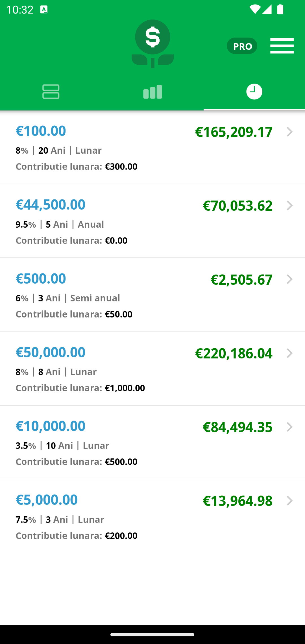Select the €10,000.00 at 3.5% entry
Image resolution: width=305 pixels, height=644 pixels.
[x=152, y=442]
